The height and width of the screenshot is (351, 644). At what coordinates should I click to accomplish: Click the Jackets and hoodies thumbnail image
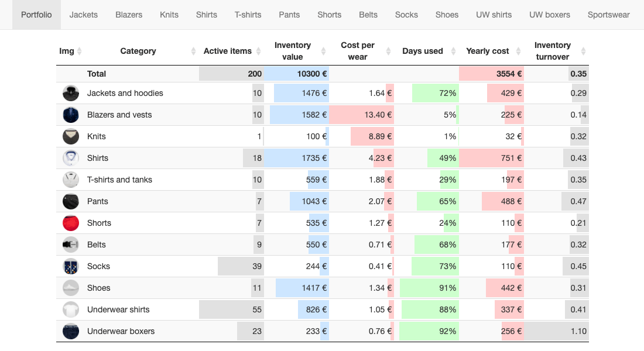pos(71,93)
